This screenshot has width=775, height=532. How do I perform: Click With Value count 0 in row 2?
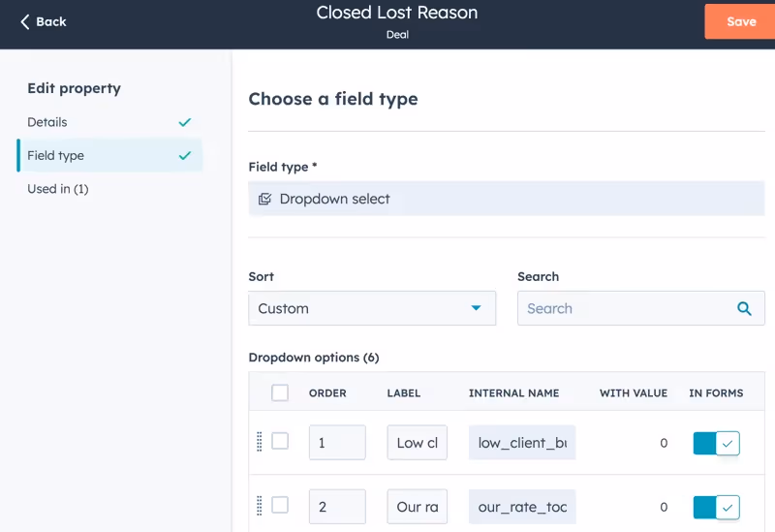tap(664, 507)
